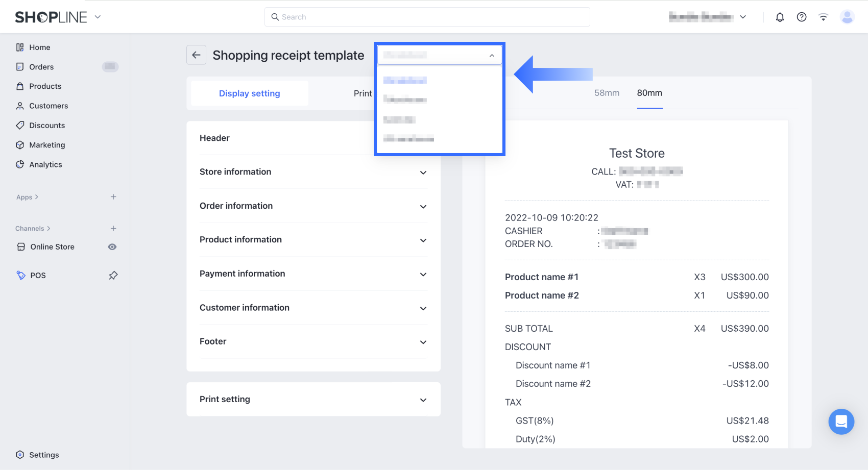868x470 pixels.
Task: Open the user profile avatar
Action: (x=847, y=17)
